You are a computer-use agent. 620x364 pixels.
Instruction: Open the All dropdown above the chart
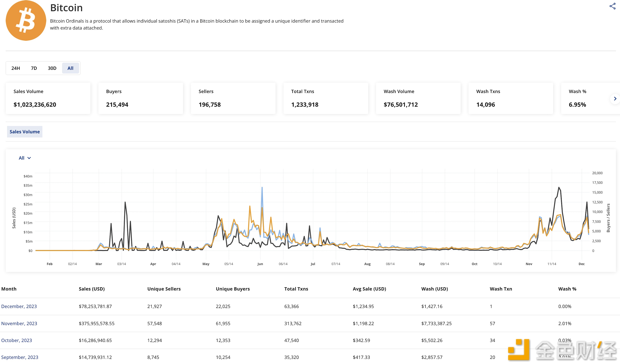click(x=25, y=158)
